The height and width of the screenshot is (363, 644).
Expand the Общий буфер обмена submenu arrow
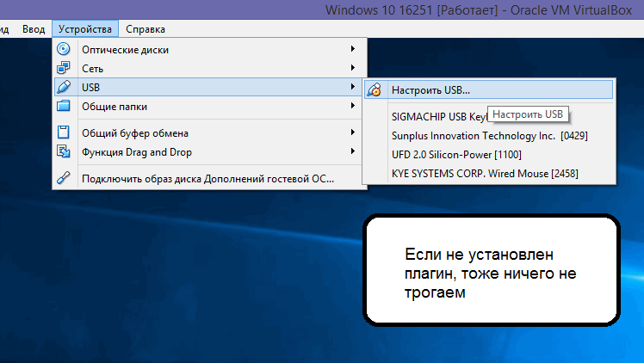352,132
